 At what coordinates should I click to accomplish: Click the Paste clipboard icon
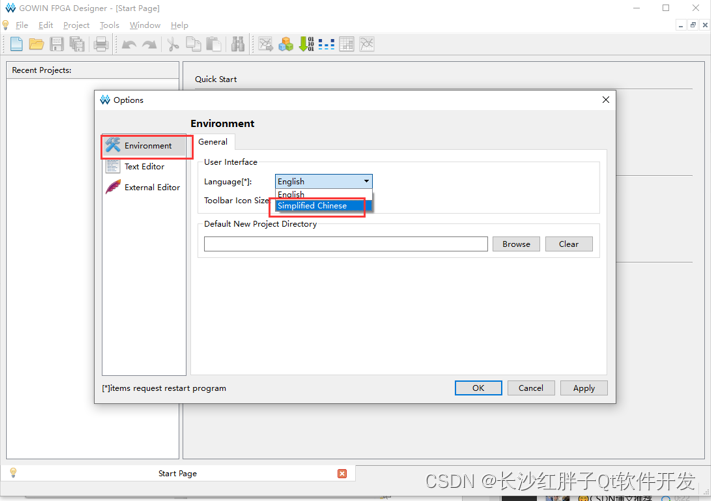pyautogui.click(x=214, y=44)
